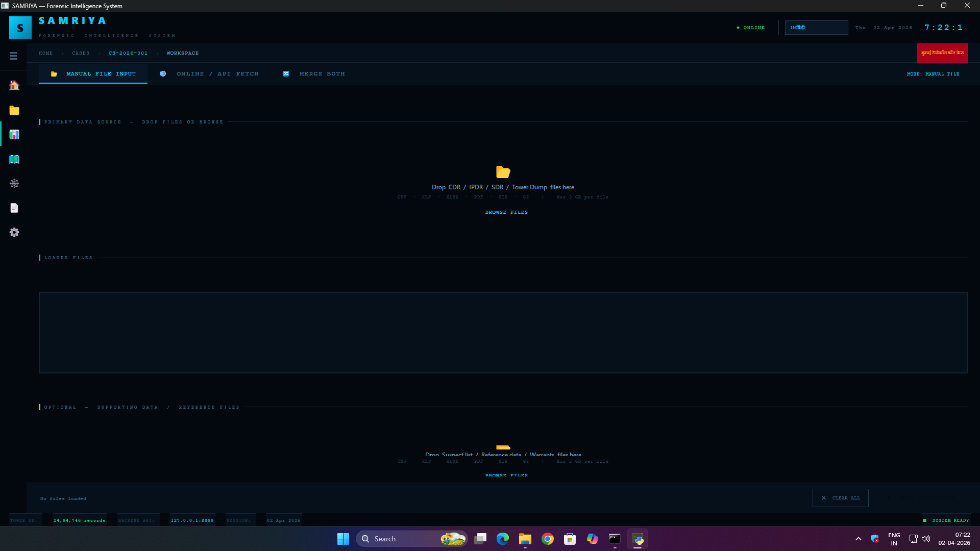Open the network graph icon in sidebar
The width and height of the screenshot is (980, 551).
(x=14, y=183)
